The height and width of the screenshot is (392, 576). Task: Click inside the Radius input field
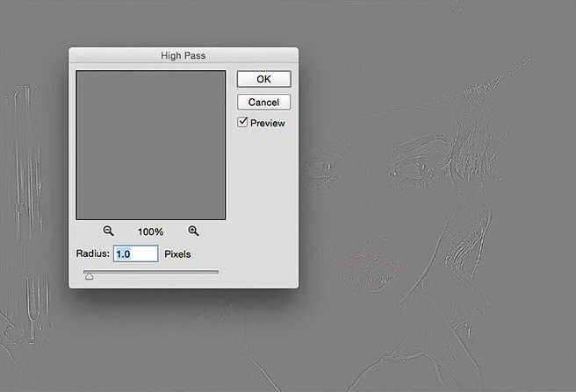(x=135, y=254)
